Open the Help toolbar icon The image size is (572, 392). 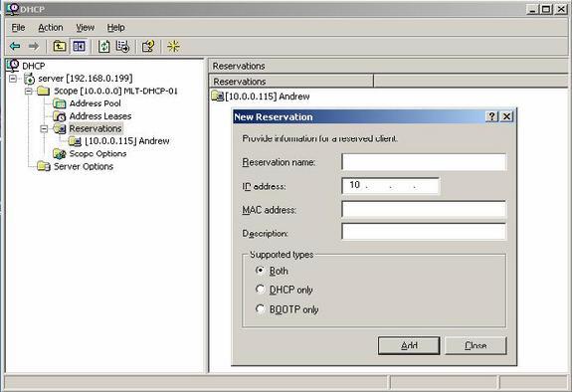click(148, 47)
